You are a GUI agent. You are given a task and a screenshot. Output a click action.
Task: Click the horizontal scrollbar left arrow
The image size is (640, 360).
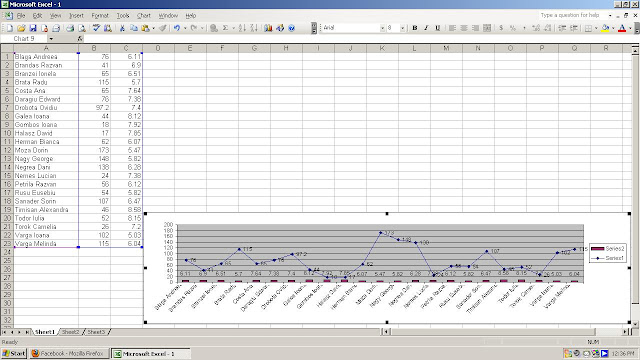386,332
